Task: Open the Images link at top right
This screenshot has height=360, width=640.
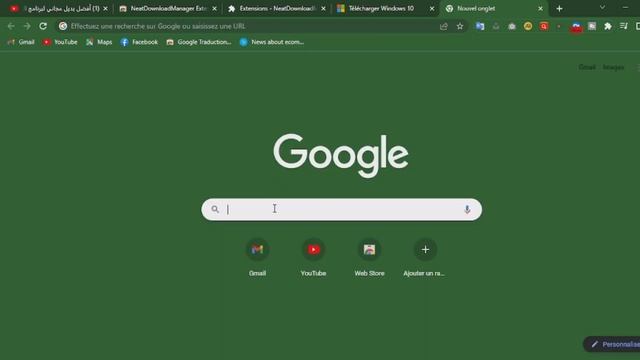Action: 613,67
